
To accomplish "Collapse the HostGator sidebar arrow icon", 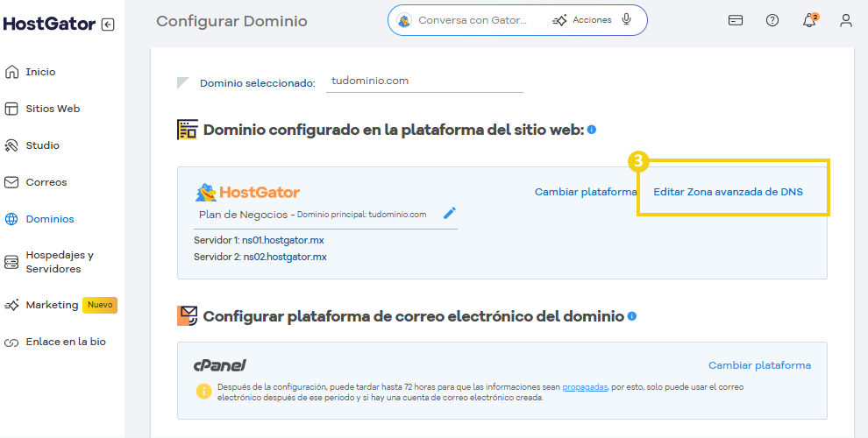I will 108,25.
